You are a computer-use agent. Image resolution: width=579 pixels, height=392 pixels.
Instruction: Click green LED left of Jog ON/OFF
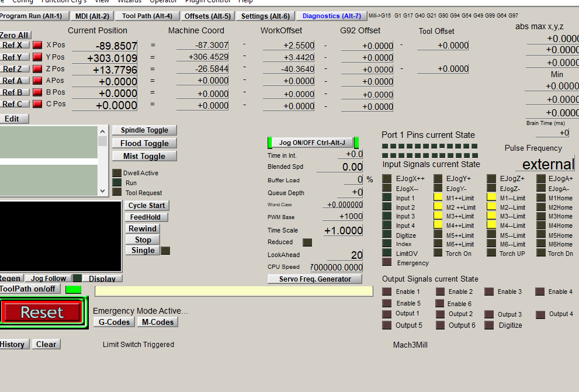tap(270, 143)
